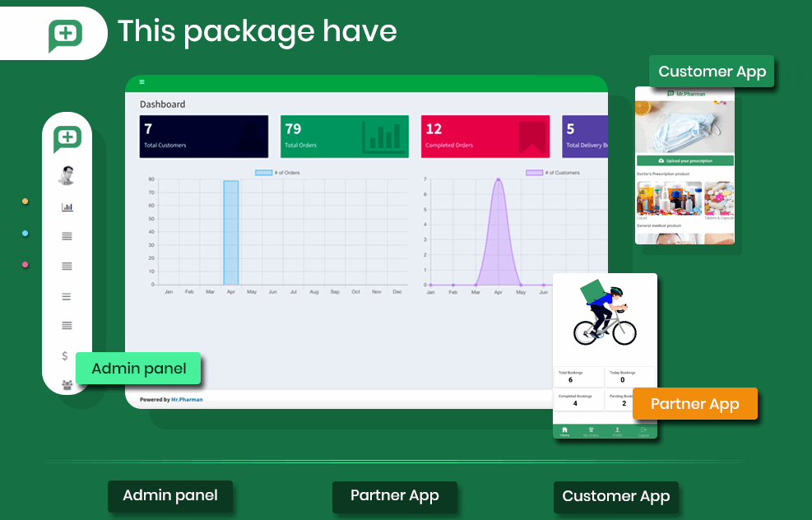Click the Total Delivery card showing 5

[x=585, y=137]
